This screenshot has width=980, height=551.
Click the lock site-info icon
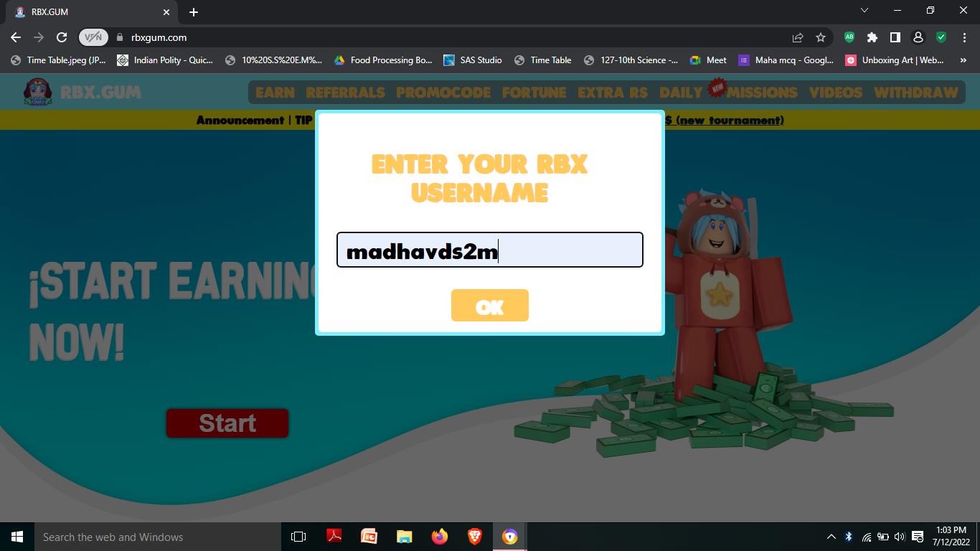point(120,37)
